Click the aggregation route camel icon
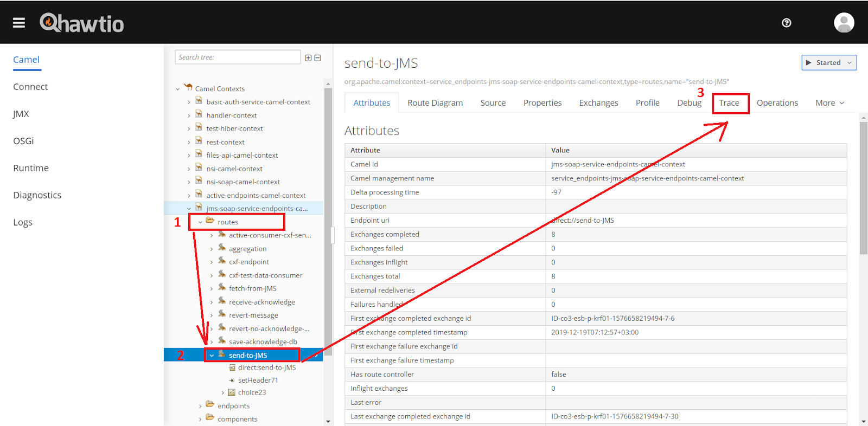Screen dimensions: 868x426 point(222,248)
